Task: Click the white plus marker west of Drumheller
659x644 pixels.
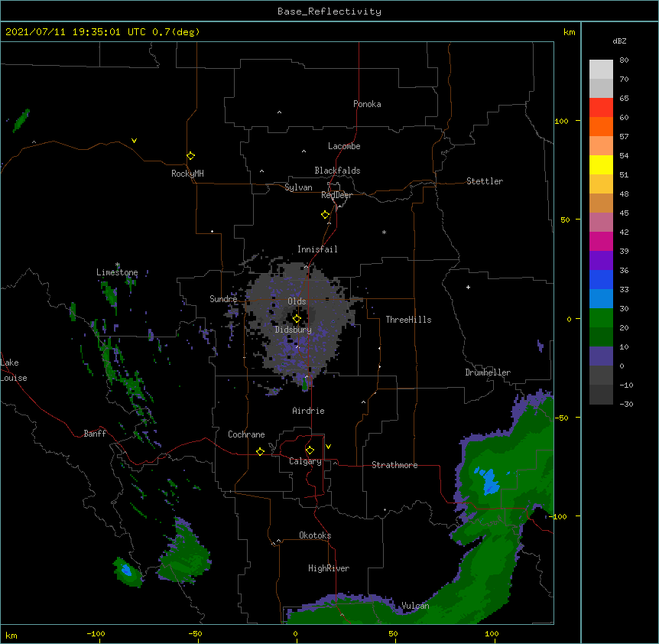Action: tap(468, 287)
